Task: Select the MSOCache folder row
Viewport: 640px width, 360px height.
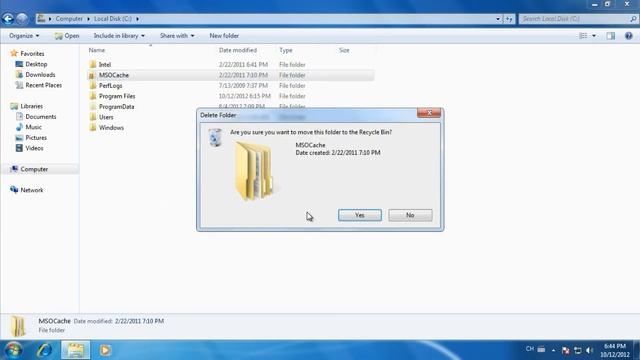Action: pos(231,75)
